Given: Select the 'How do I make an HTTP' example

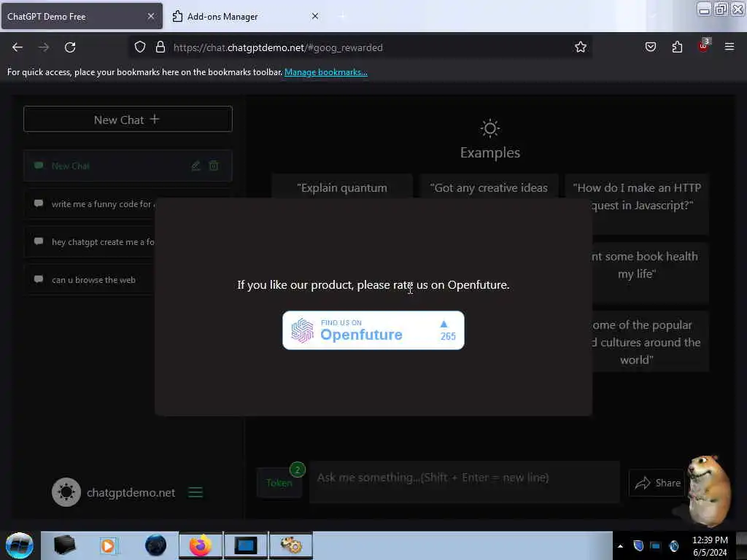Looking at the screenshot, I should coord(637,204).
